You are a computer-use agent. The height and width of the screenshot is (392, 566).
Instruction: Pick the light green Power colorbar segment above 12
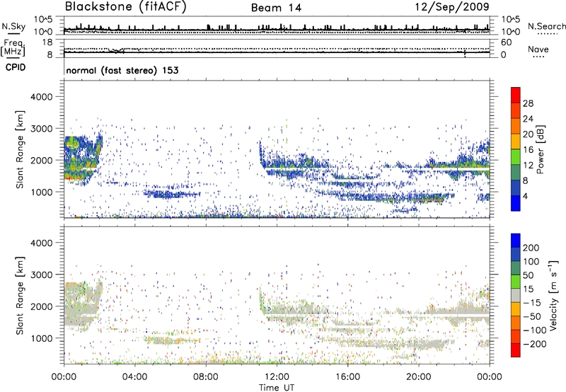[x=516, y=156]
